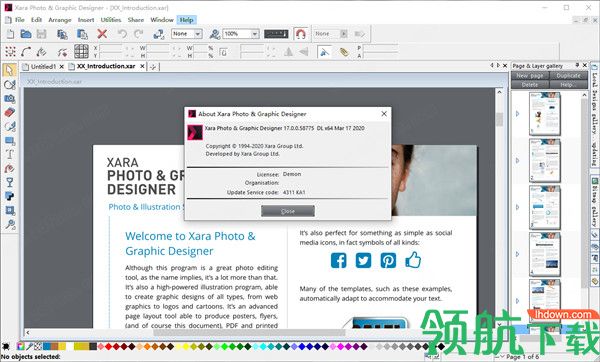The image size is (600, 362).
Task: Click Duplicate button in Page gallery
Action: (568, 76)
